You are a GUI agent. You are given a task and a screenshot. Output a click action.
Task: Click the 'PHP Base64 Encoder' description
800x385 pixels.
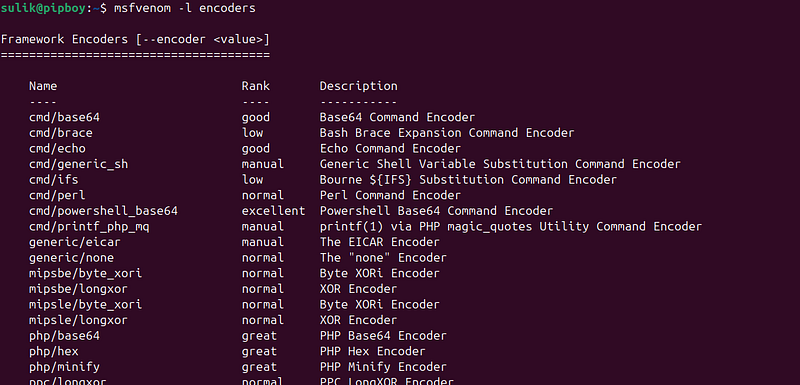383,336
